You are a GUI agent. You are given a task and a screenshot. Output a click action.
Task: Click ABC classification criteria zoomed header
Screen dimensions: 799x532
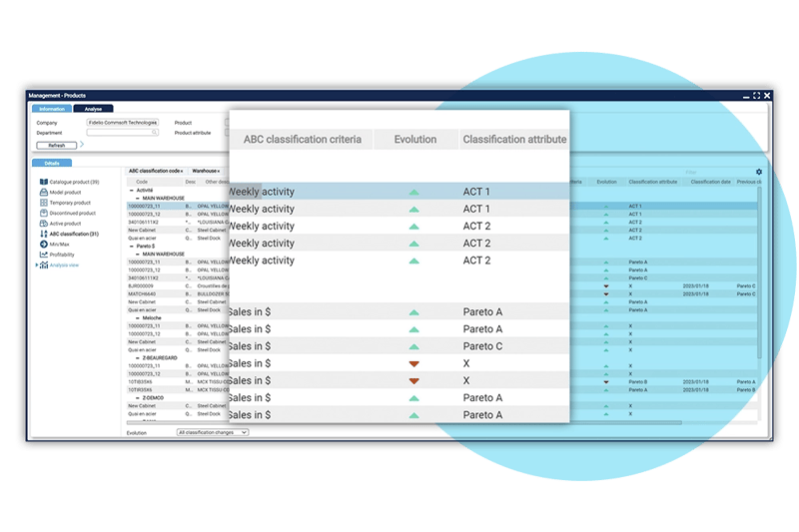tap(303, 140)
